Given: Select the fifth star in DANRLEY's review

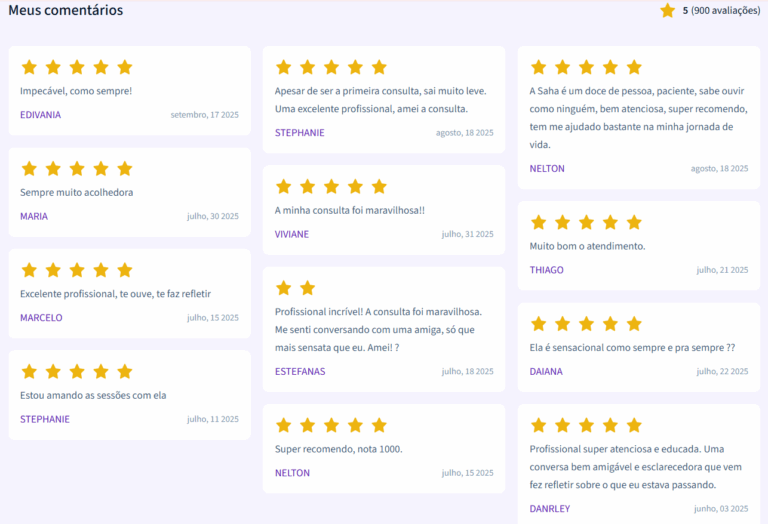Looking at the screenshot, I should (x=634, y=425).
